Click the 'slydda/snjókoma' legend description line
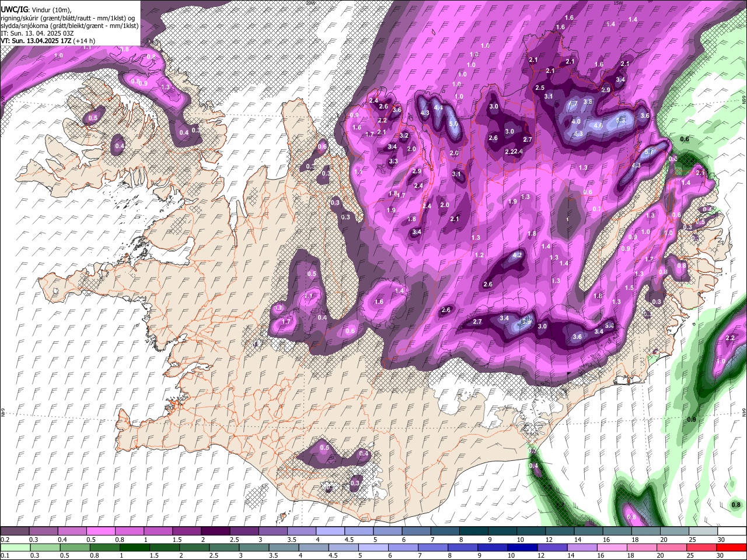Viewport: 747px width, 560px height. 69,26
